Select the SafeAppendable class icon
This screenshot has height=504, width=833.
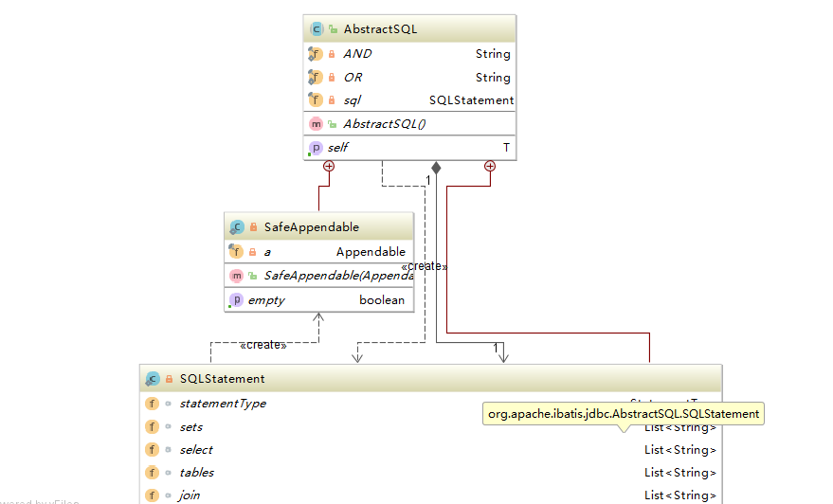coord(237,227)
